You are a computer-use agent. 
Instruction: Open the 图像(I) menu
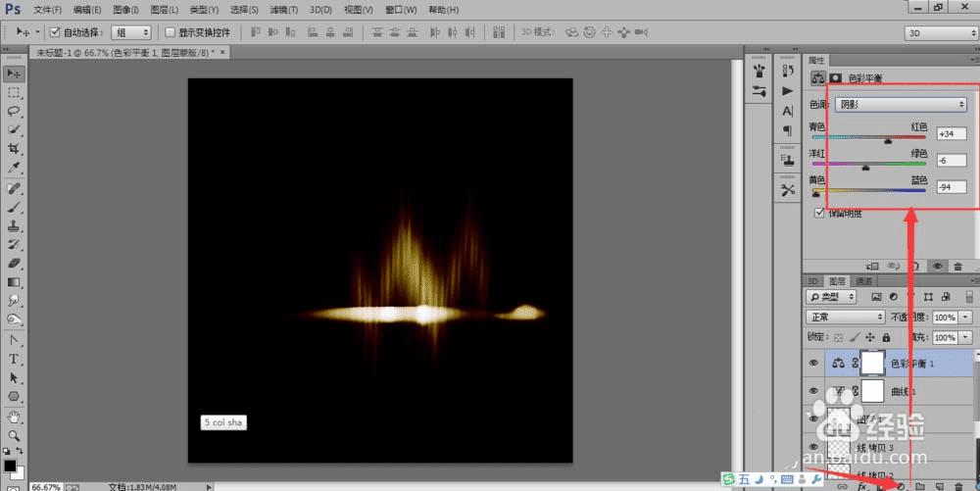[126, 10]
